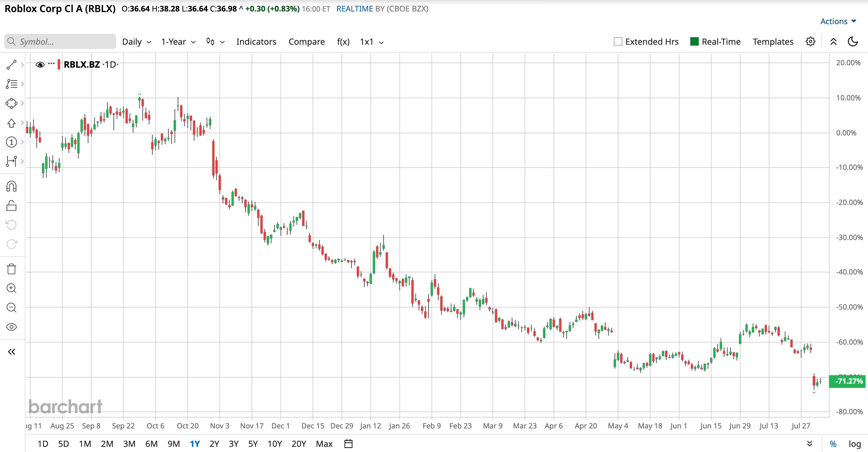Expand text list tool flyout arrow
Screen dimensions: 868x452
(22, 84)
